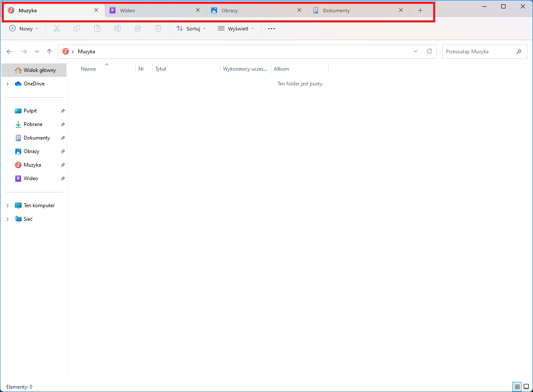Click the Refresh icon in address bar
Image resolution: width=533 pixels, height=392 pixels.
[x=429, y=51]
